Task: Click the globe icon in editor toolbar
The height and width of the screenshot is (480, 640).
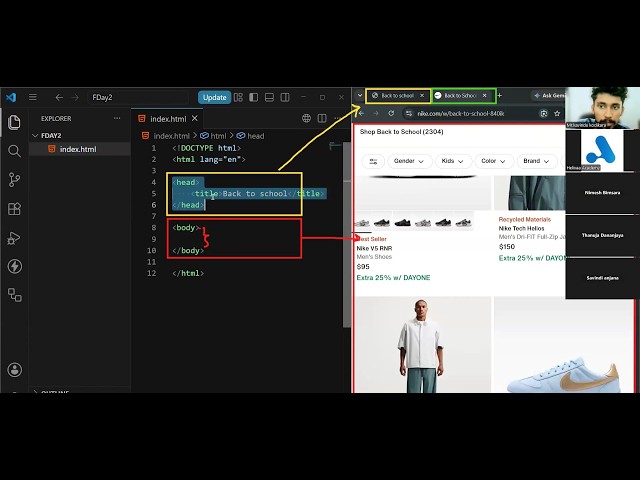Action: (306, 118)
